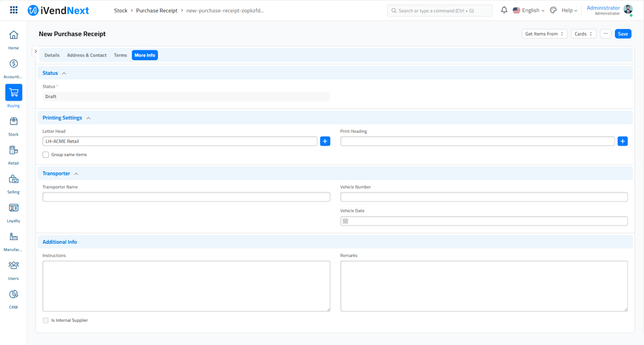The width and height of the screenshot is (644, 345).
Task: Open the English language dropdown
Action: [x=528, y=10]
